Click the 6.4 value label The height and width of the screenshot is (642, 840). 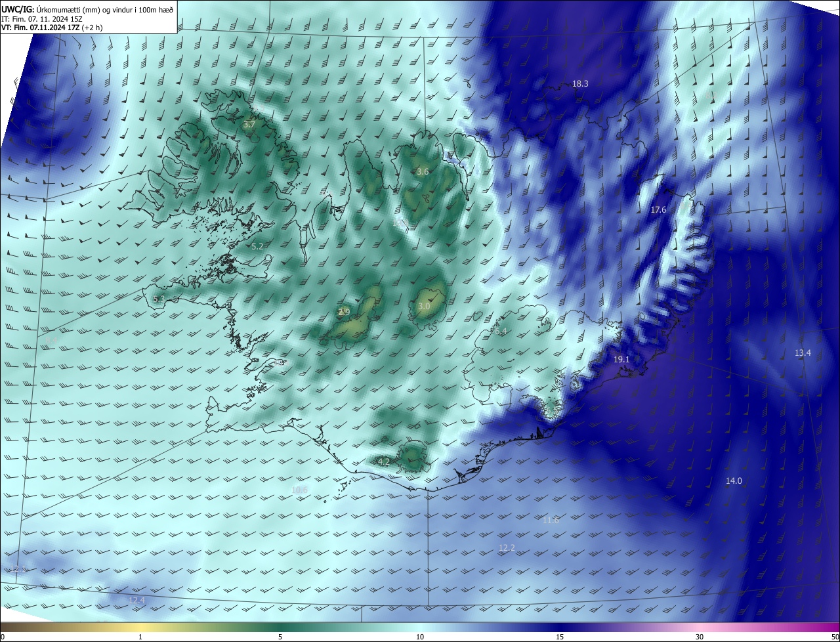coord(501,331)
